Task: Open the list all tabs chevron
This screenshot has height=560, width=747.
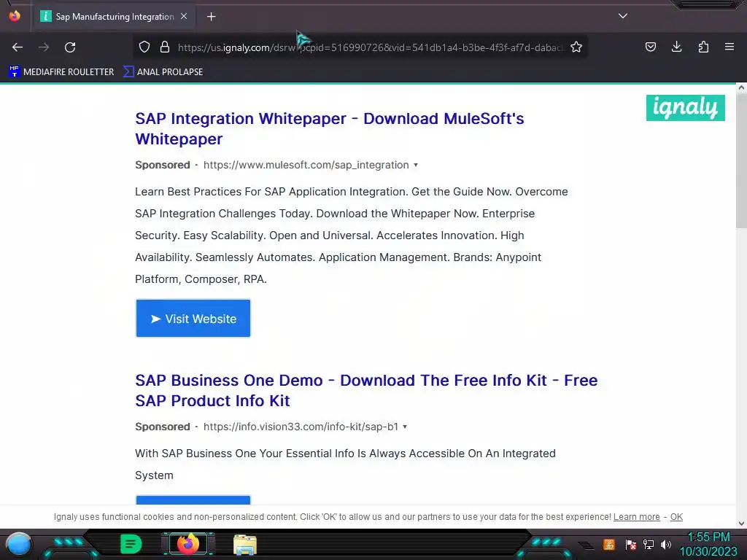Action: pos(622,16)
